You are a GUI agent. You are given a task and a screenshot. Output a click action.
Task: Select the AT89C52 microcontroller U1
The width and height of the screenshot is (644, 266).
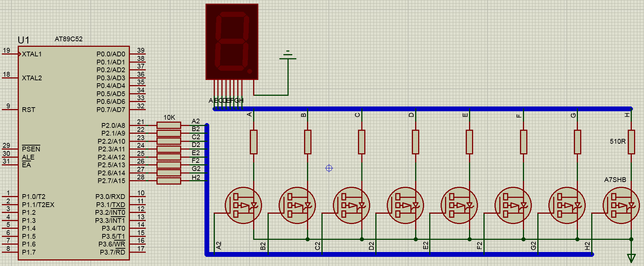click(x=74, y=153)
